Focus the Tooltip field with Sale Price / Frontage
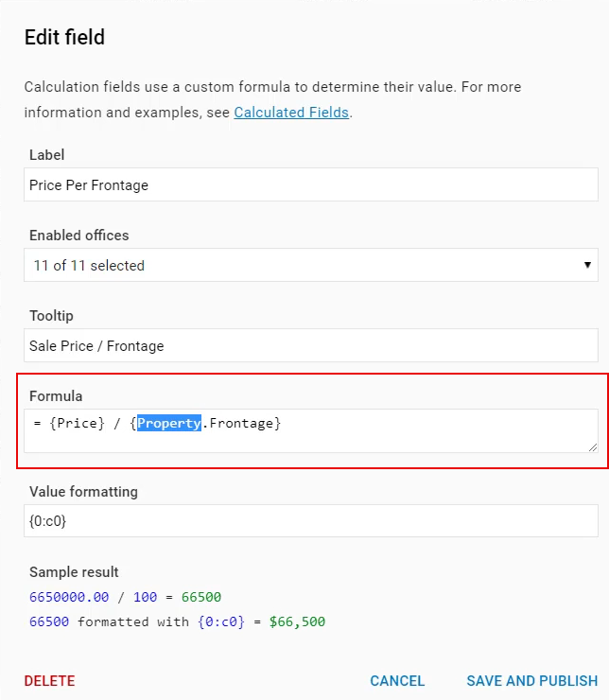Viewport: 609px width, 700px height. point(311,345)
